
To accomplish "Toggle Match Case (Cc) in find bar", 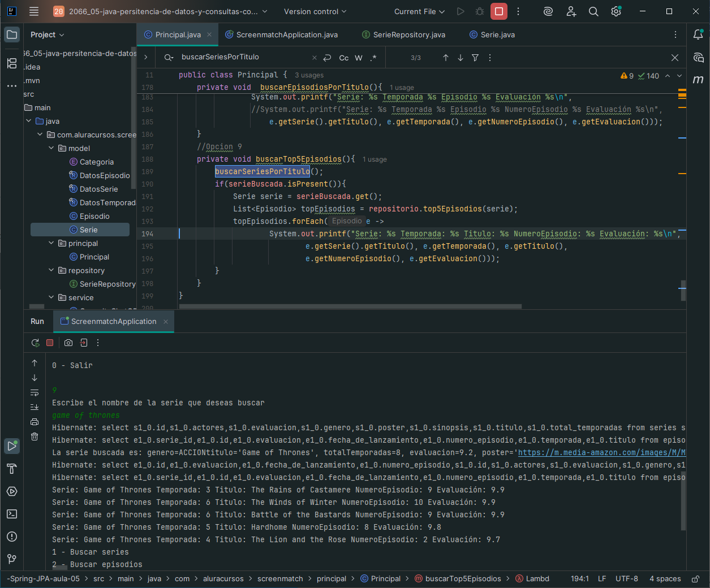I will click(x=344, y=58).
